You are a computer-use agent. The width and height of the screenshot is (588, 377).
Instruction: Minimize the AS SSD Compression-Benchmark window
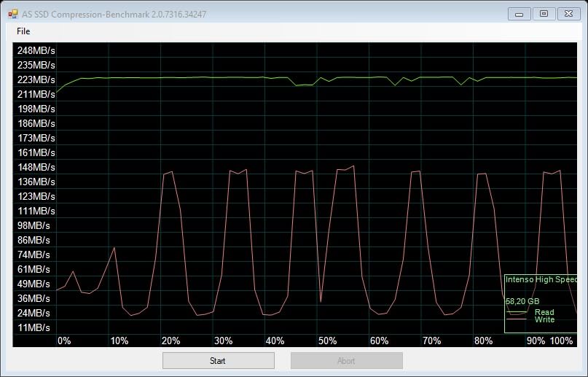point(519,13)
